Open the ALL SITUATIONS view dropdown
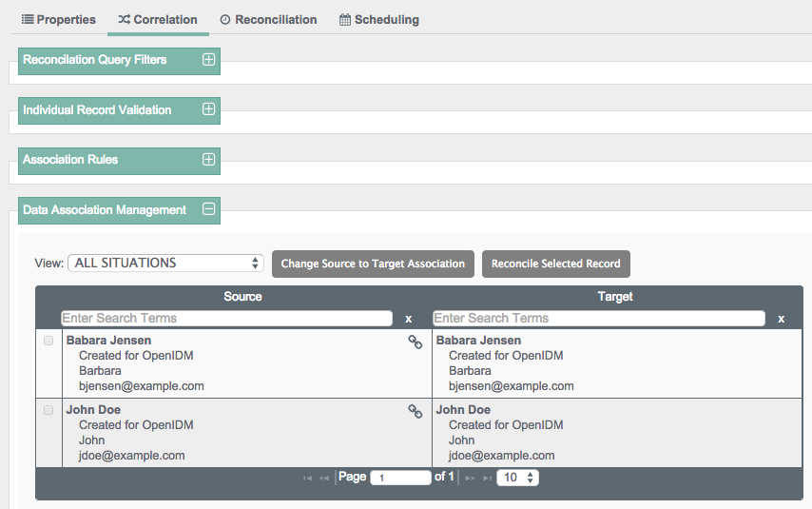Viewport: 812px width, 509px height. pos(165,263)
